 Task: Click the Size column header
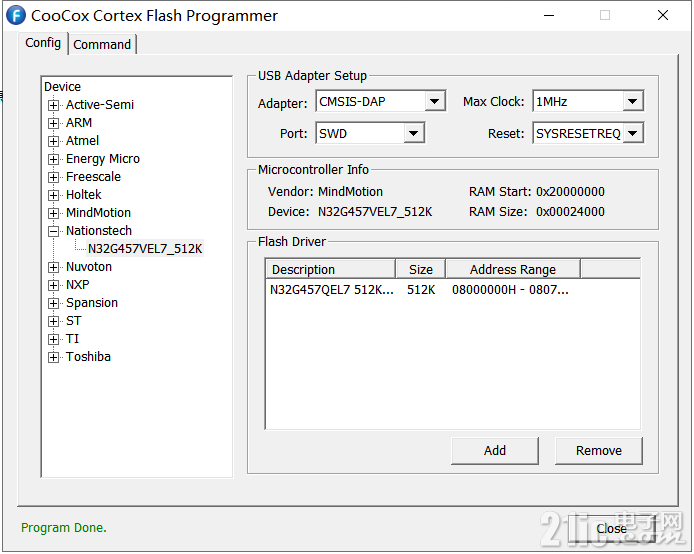click(421, 269)
